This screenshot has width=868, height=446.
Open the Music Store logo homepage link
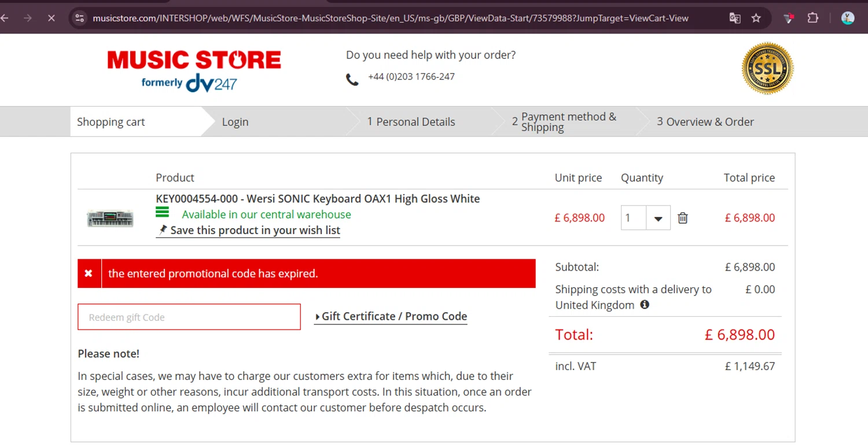tap(194, 70)
